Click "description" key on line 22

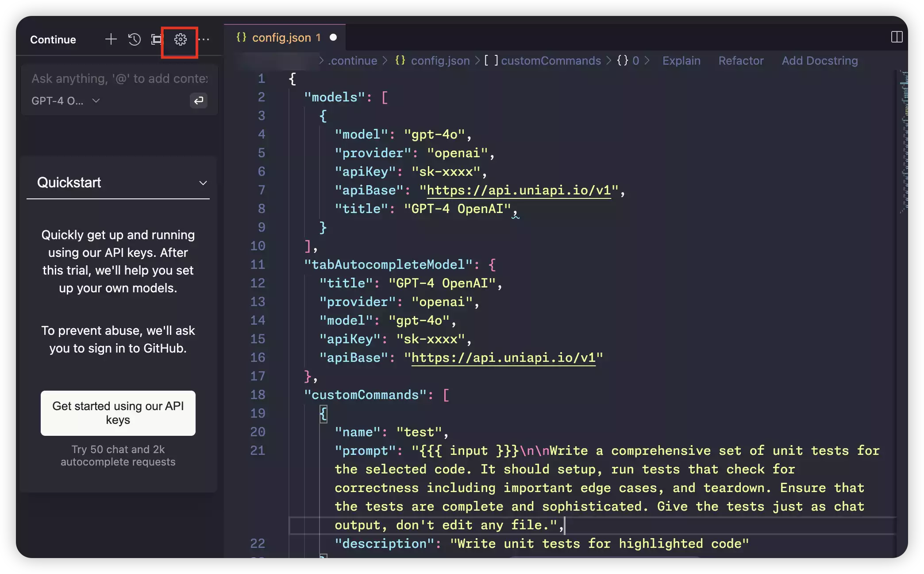point(384,544)
